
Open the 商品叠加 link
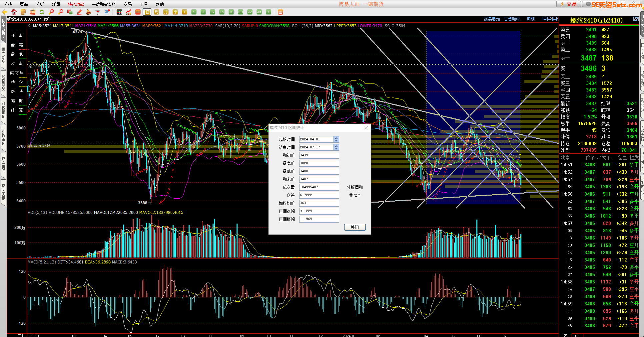(492, 19)
